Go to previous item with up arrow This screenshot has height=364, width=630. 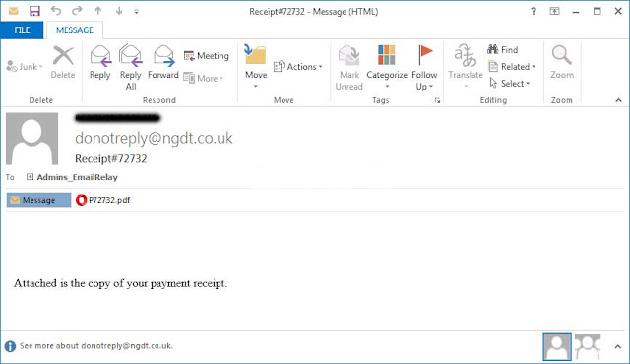[98, 11]
